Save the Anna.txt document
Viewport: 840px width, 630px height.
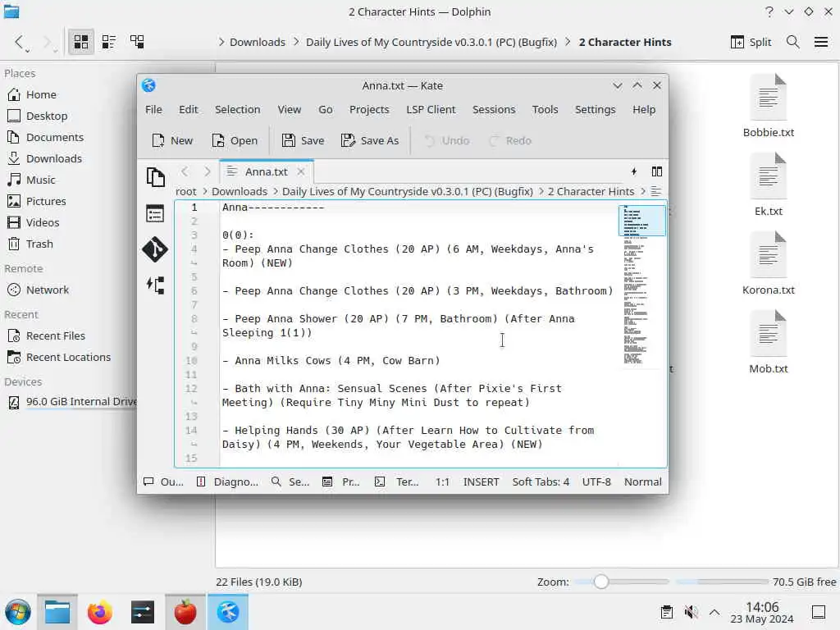pos(304,140)
